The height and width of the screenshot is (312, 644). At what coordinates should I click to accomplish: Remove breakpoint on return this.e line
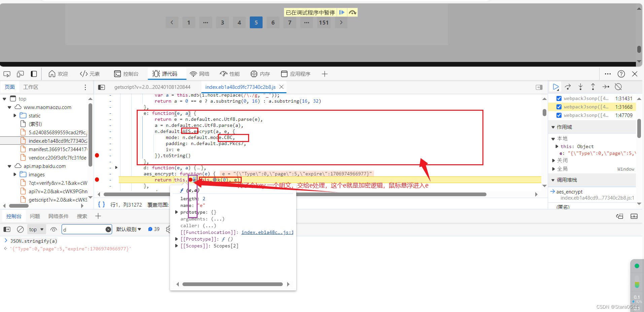pos(97,180)
